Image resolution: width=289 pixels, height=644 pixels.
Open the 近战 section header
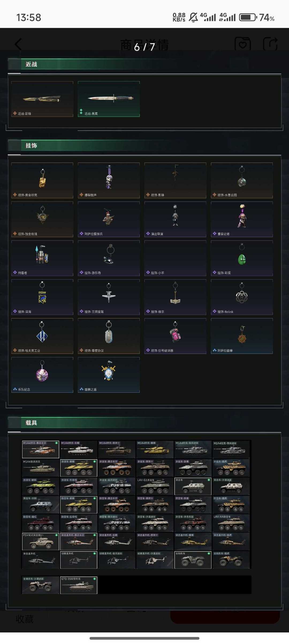[31, 64]
